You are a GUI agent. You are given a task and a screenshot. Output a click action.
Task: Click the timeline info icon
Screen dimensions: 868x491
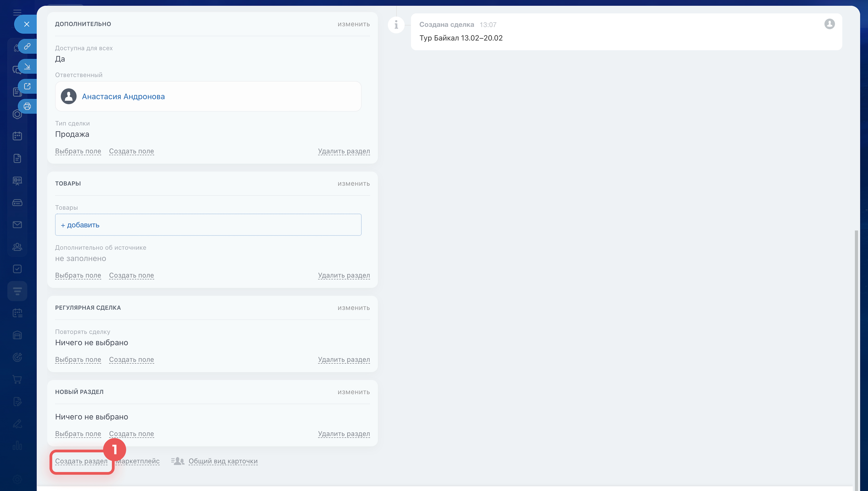click(x=396, y=25)
